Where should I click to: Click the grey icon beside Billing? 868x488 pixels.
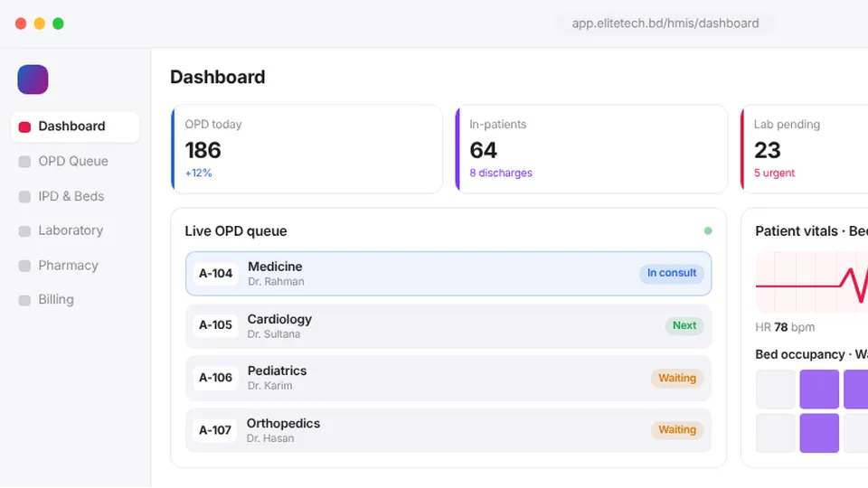[24, 300]
